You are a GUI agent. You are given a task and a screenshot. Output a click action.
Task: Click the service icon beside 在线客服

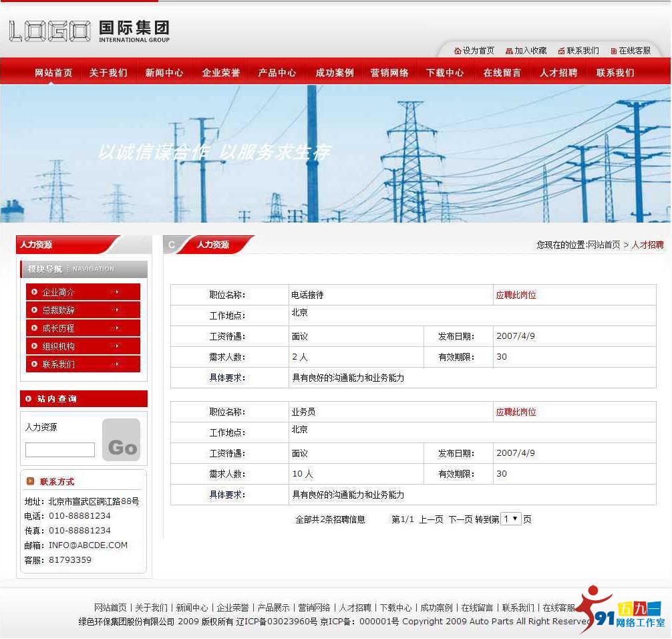(x=614, y=51)
